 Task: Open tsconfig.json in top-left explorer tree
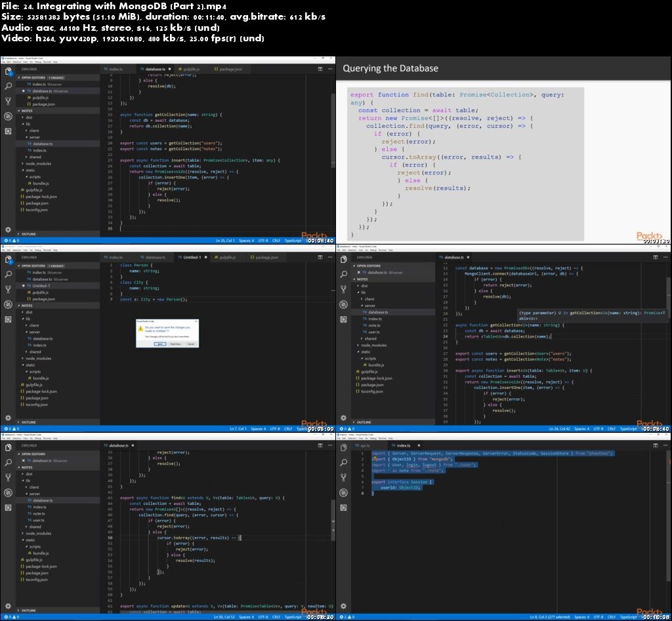click(x=37, y=210)
